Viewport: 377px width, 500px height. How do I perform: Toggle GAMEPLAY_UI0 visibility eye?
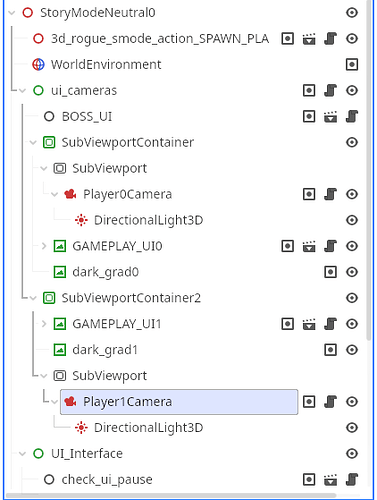(352, 246)
